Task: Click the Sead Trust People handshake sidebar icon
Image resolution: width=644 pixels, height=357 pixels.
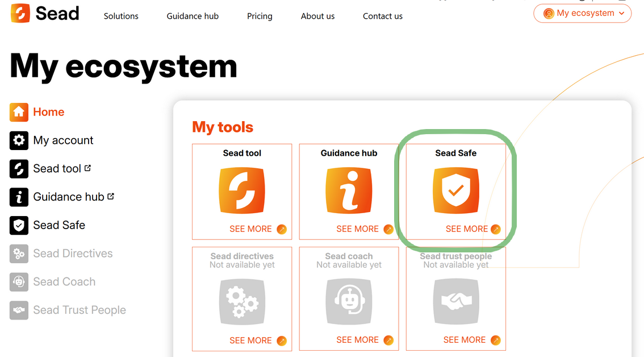Action: click(x=19, y=310)
